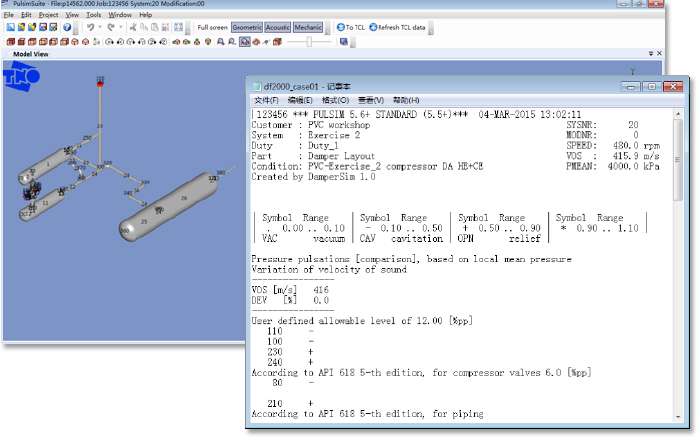
Task: Open the Tools menu
Action: pos(93,15)
